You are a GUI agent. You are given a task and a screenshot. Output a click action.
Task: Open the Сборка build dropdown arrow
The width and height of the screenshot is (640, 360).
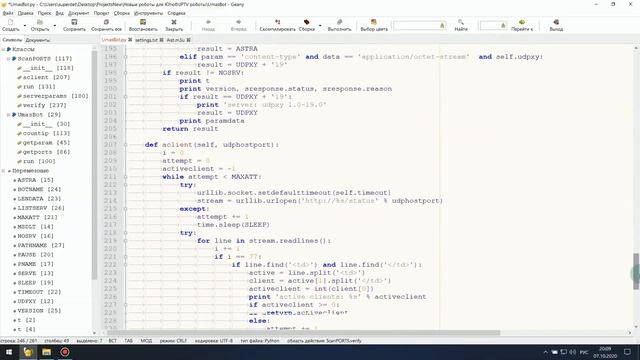[x=320, y=26]
